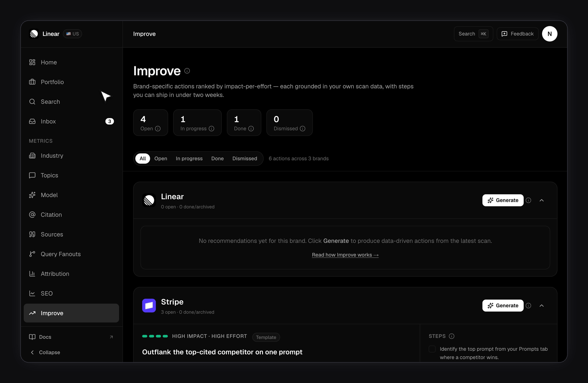Viewport: 588px width, 383px height.
Task: Generate recommendations for the Linear brand
Action: [x=503, y=200]
